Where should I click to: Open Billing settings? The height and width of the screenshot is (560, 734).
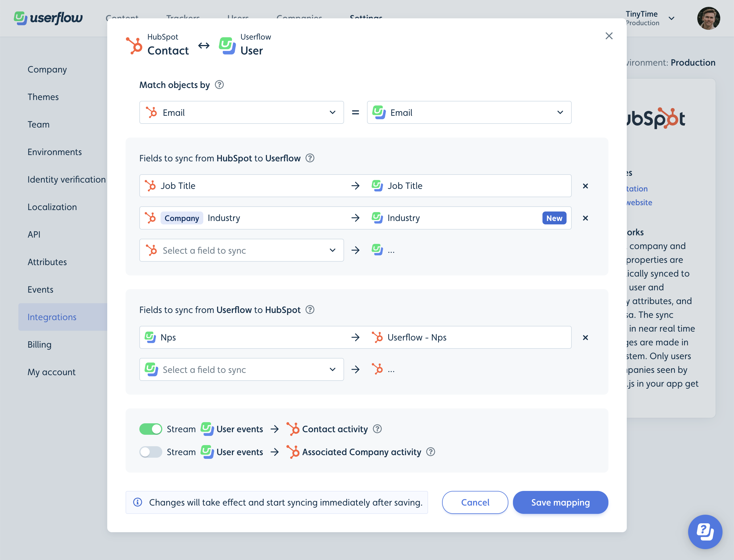click(x=39, y=344)
